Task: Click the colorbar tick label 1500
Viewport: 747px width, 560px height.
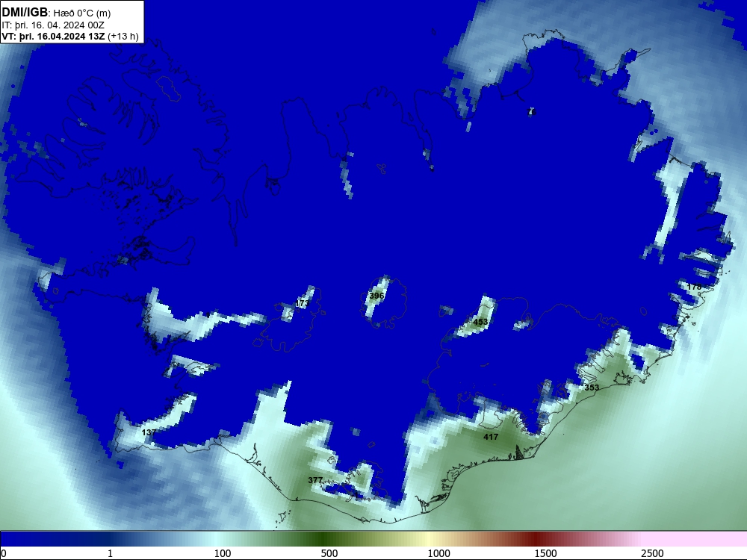Action: point(545,553)
